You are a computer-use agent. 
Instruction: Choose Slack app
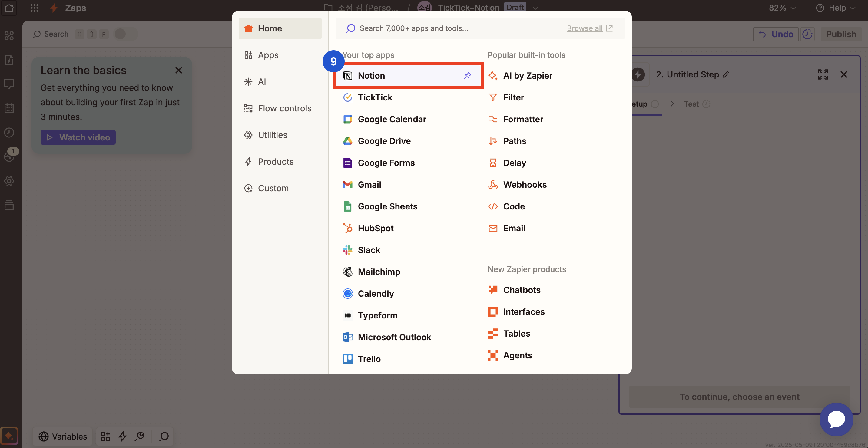(408, 250)
